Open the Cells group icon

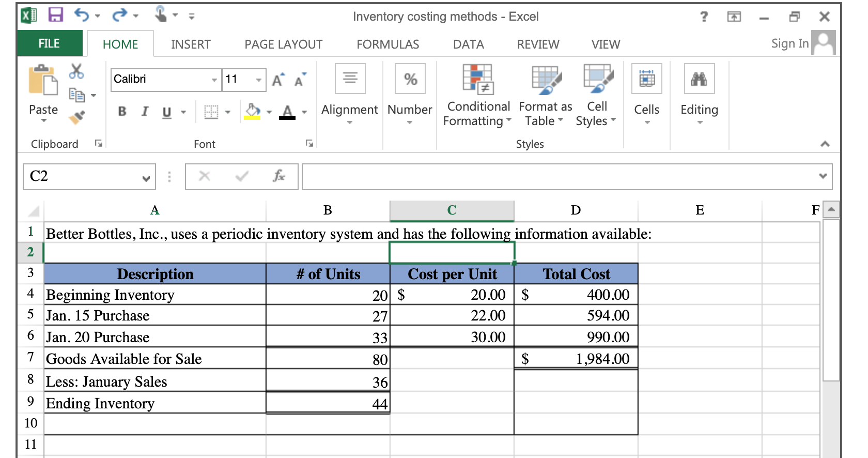(647, 79)
